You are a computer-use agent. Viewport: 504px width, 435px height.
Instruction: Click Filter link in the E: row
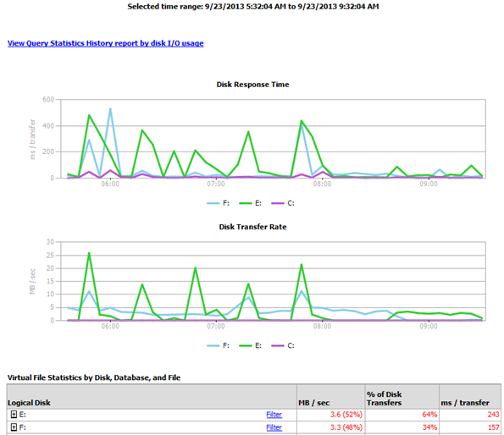coord(274,415)
